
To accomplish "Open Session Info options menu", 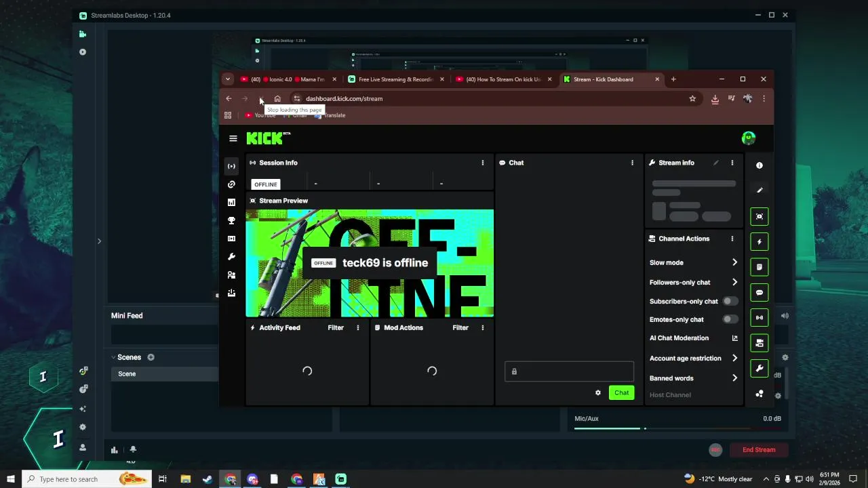I will (483, 163).
